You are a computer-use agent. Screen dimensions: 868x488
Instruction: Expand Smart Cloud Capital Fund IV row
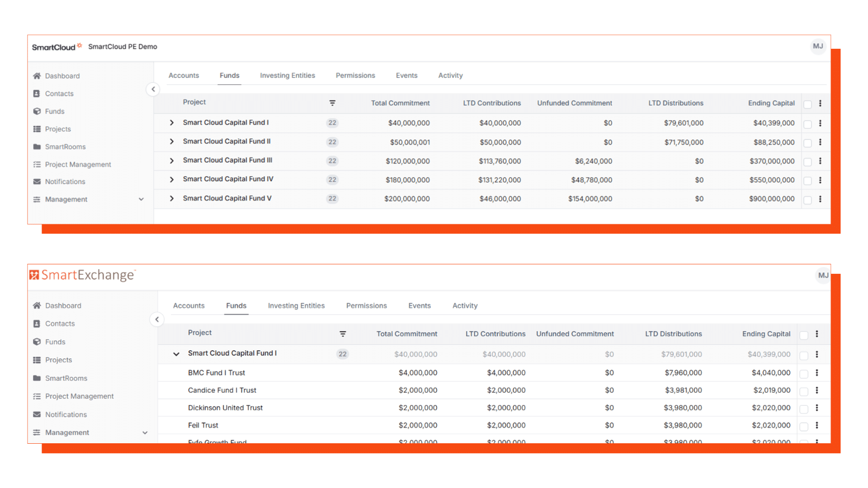172,179
